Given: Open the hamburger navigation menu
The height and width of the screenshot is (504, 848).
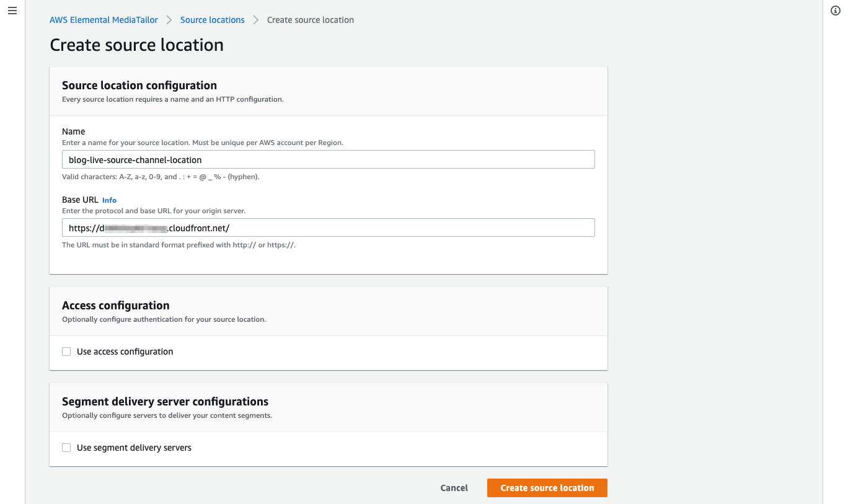Looking at the screenshot, I should coord(12,11).
